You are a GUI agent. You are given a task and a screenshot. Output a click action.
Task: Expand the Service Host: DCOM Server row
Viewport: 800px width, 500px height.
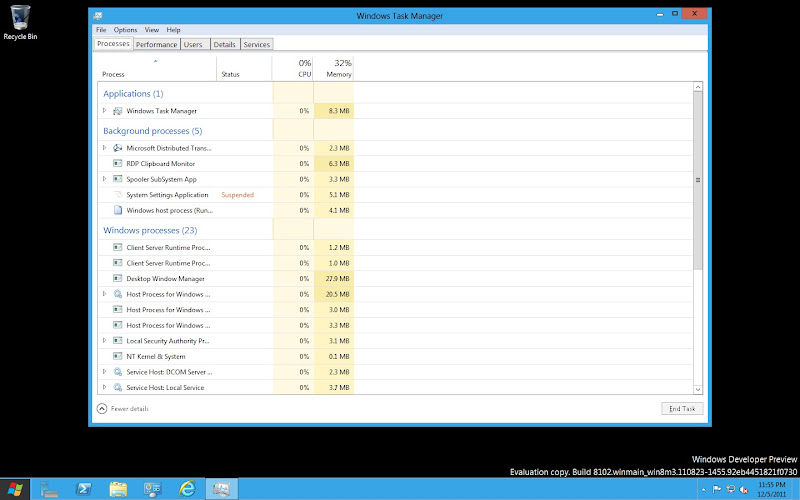tap(105, 371)
